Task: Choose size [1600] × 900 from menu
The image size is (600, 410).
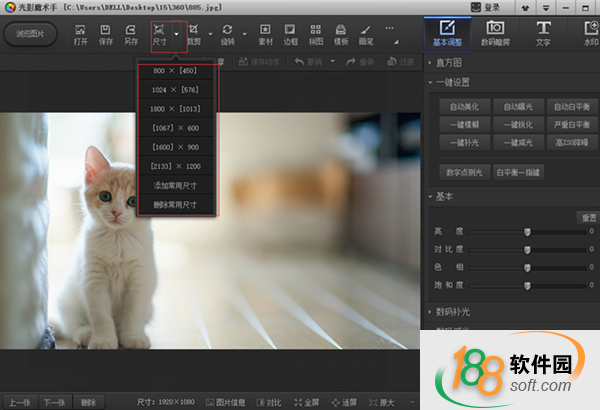Action: pos(175,147)
